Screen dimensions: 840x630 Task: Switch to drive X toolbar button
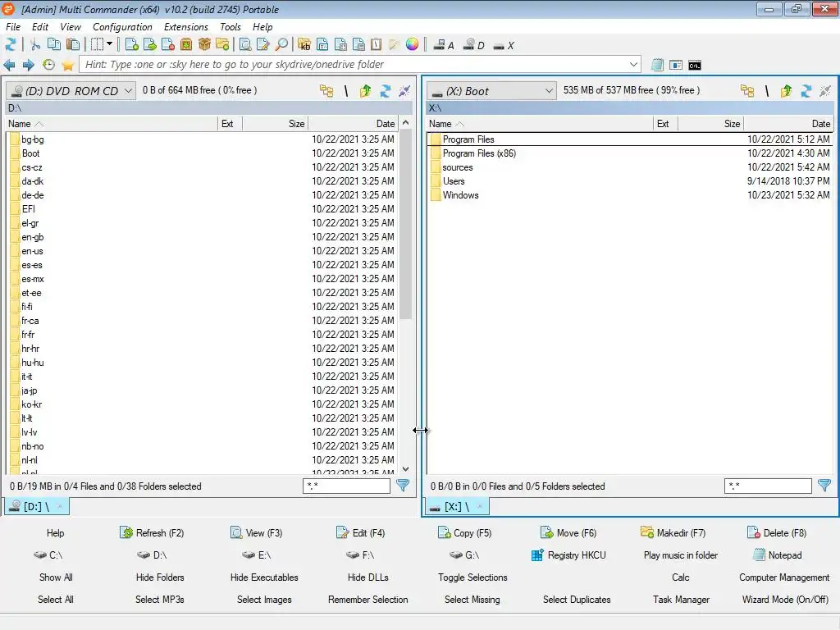[504, 45]
